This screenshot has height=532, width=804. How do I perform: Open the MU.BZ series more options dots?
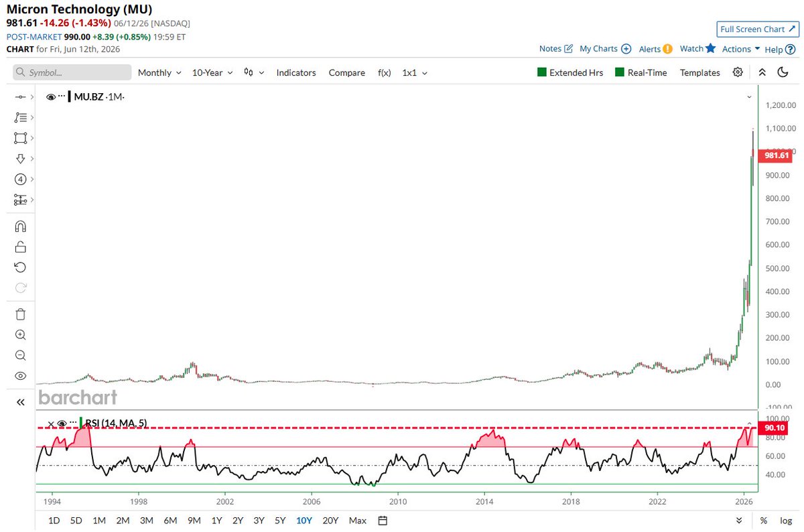62,96
